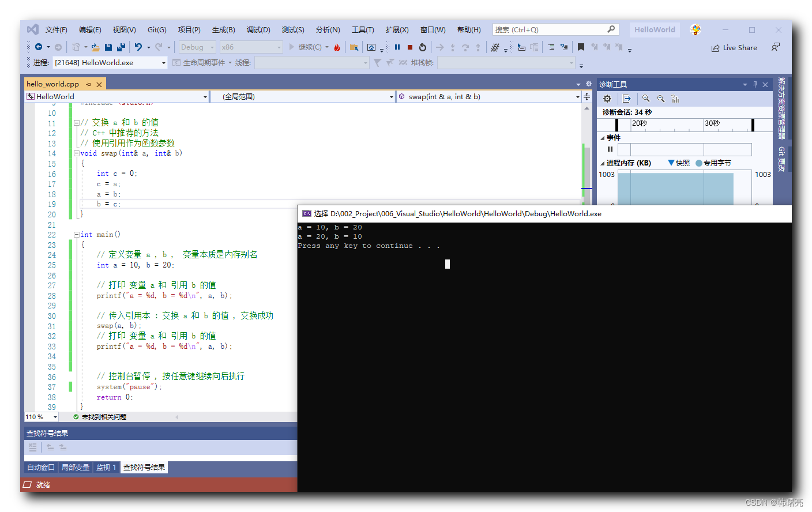Click the diagnostic chart help icon

point(675,99)
